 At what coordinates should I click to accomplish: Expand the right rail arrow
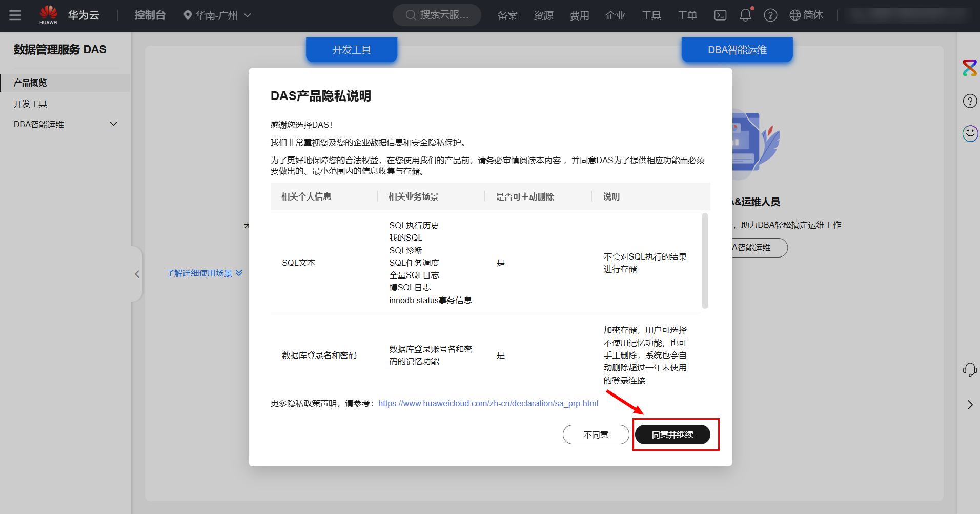tap(970, 405)
